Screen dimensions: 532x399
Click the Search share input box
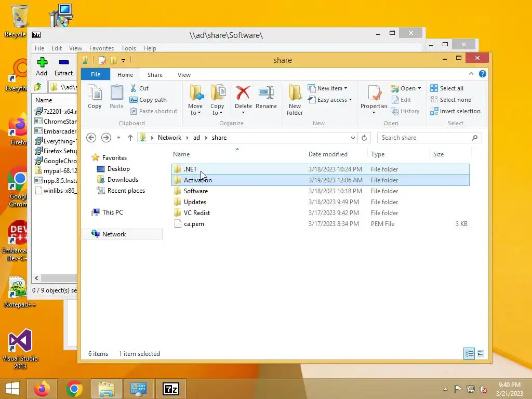coord(424,138)
